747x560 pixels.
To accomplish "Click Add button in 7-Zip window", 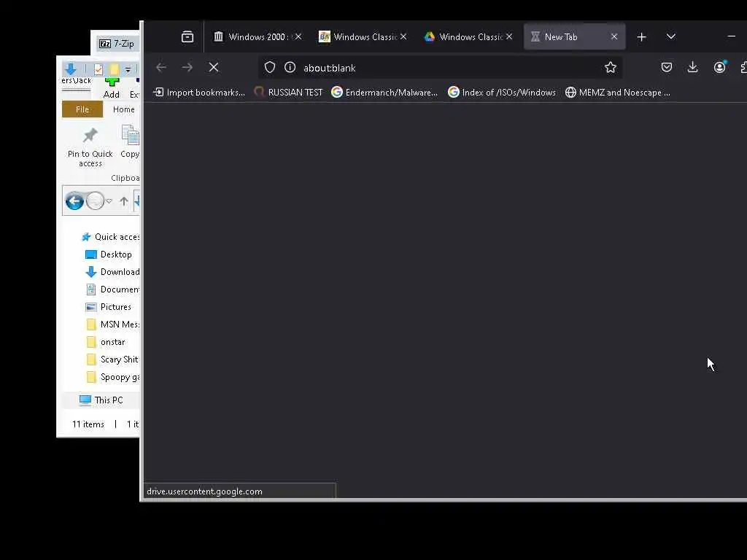I will (x=112, y=88).
